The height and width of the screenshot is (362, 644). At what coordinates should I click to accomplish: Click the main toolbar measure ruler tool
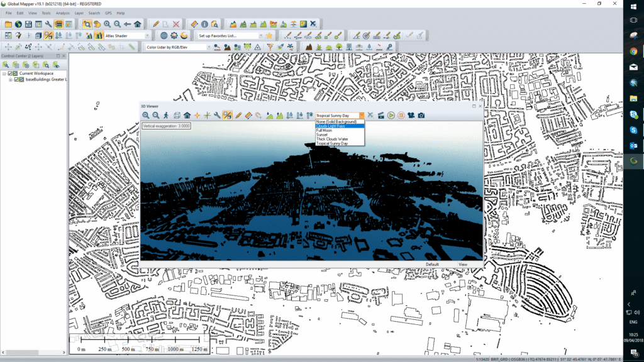click(x=194, y=25)
